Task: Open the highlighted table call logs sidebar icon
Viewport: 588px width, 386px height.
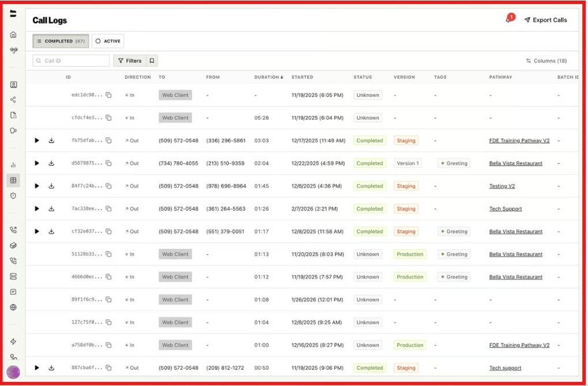Action: [x=13, y=180]
